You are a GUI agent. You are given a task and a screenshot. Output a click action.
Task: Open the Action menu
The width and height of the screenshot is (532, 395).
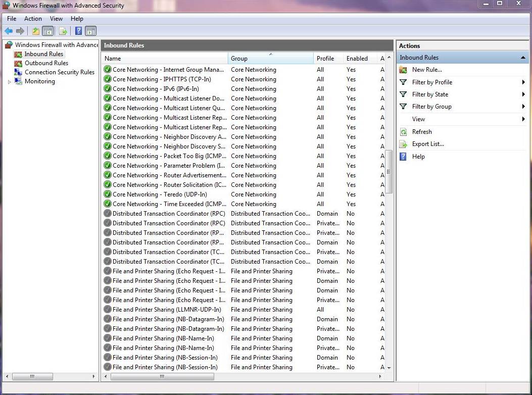tap(33, 19)
